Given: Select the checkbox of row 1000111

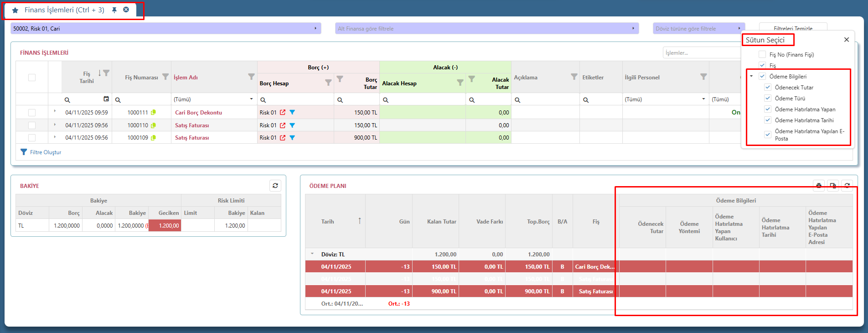Looking at the screenshot, I should point(32,113).
